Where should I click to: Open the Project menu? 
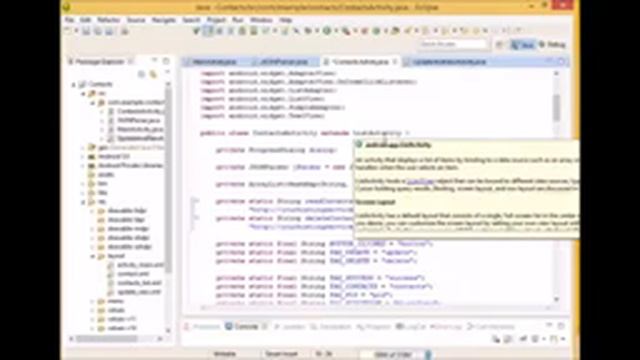[216, 20]
